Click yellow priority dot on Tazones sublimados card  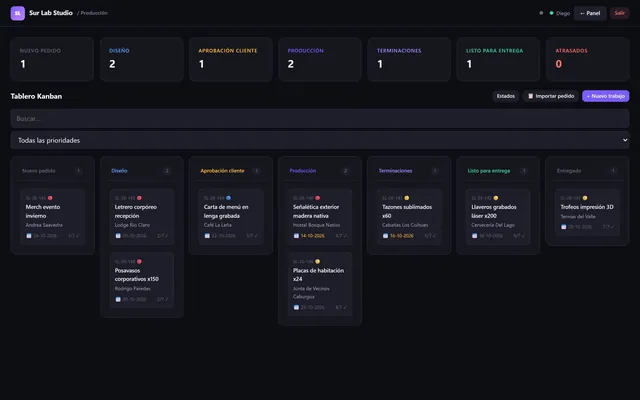(x=407, y=198)
